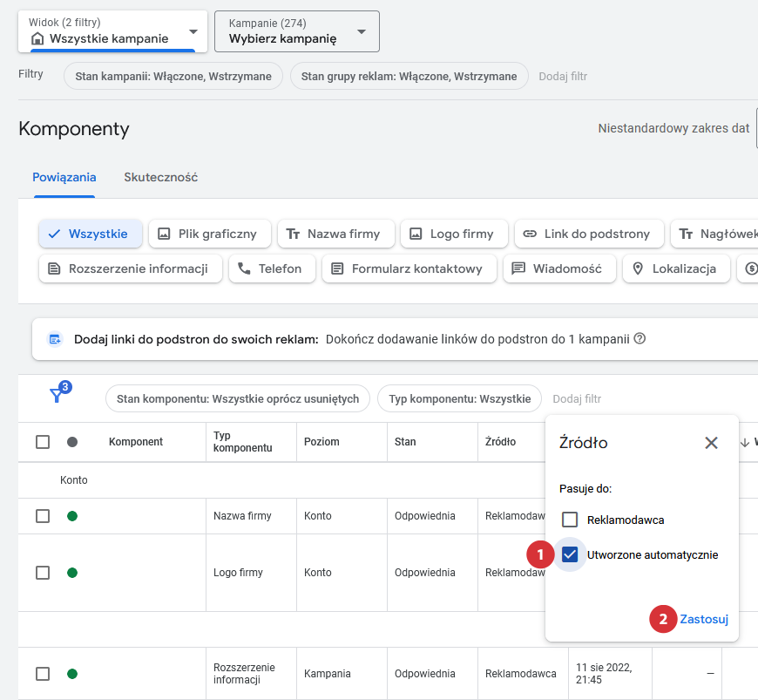This screenshot has height=700, width=758.
Task: Check the Reklamodawca checkbox
Action: 570,520
